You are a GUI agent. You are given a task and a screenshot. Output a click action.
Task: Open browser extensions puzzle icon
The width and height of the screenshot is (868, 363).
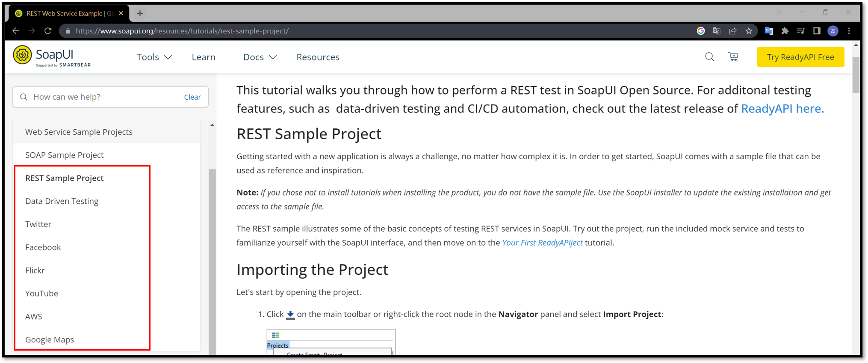(x=785, y=31)
